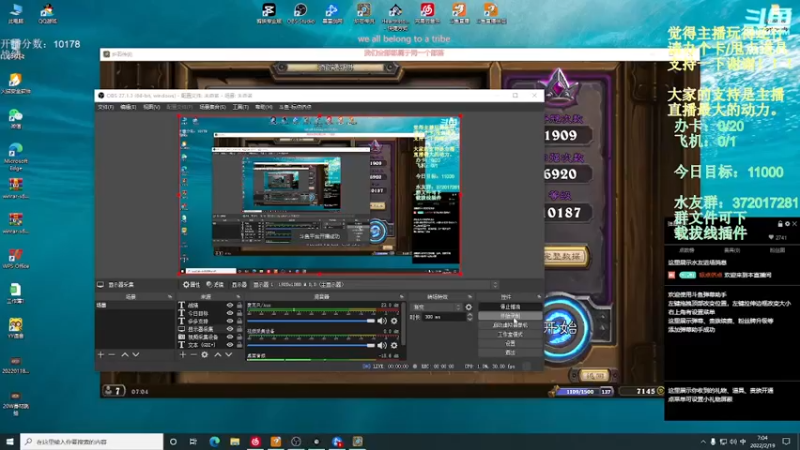Move source down with arrow icon

pyautogui.click(x=229, y=355)
